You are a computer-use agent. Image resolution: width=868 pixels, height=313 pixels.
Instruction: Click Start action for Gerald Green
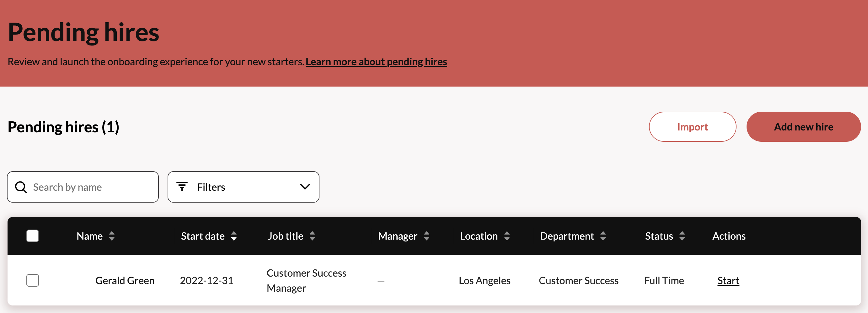coord(728,281)
